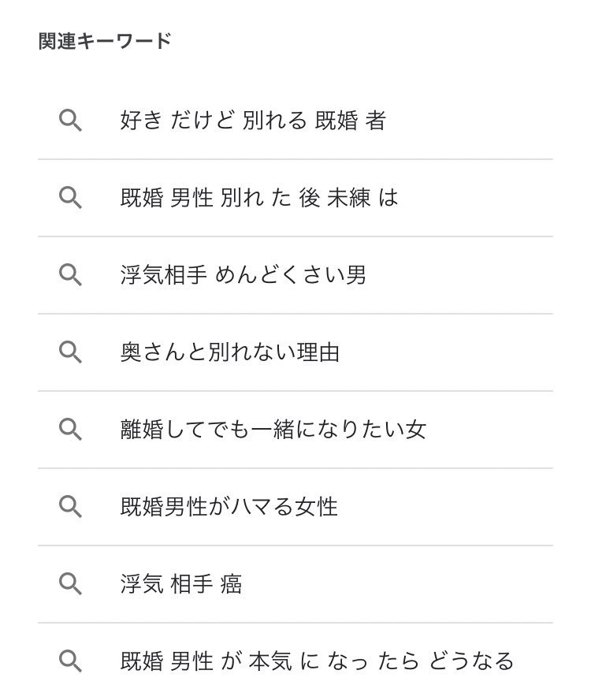
Task: Click search icon beside 浮気 相手 癌
Action: (x=71, y=584)
